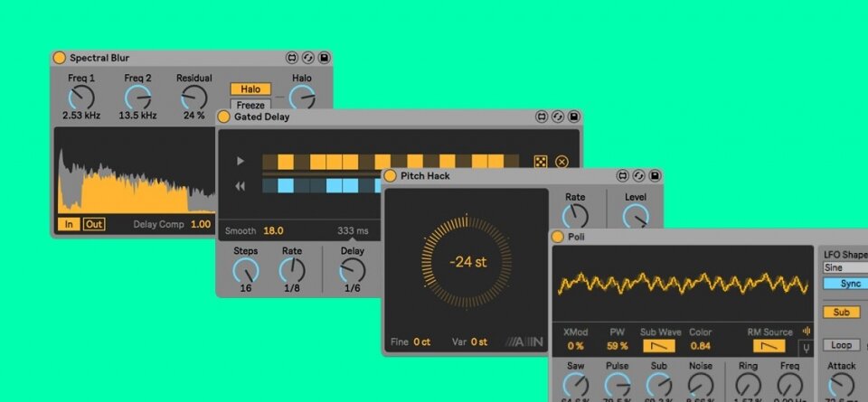Click the Spectral Blur spectrum display
This screenshot has height=402, width=868.
coord(135,171)
